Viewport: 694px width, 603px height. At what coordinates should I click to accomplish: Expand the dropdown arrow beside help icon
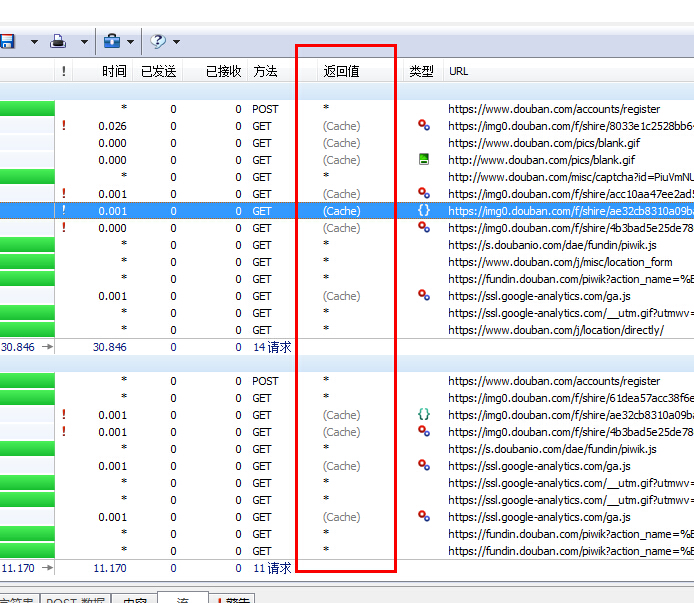pyautogui.click(x=177, y=42)
